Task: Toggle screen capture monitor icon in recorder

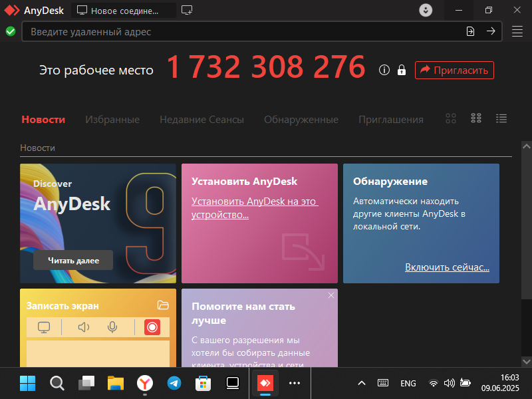Action: [44, 327]
